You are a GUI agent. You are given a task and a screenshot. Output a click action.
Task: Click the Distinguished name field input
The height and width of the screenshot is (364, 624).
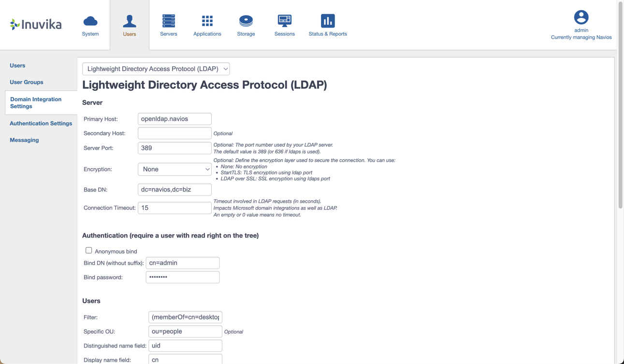(185, 346)
